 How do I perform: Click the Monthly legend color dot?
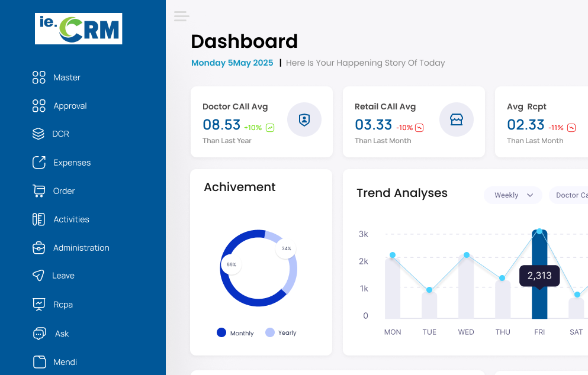point(221,332)
